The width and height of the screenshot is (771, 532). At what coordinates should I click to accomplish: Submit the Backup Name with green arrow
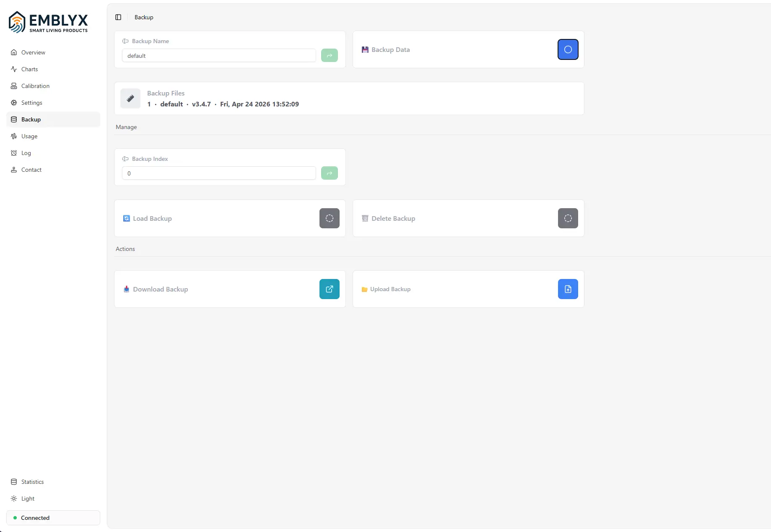330,55
